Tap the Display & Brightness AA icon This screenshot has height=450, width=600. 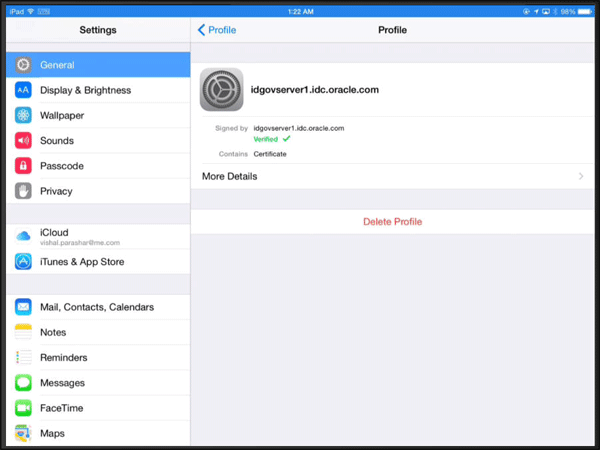(x=23, y=90)
